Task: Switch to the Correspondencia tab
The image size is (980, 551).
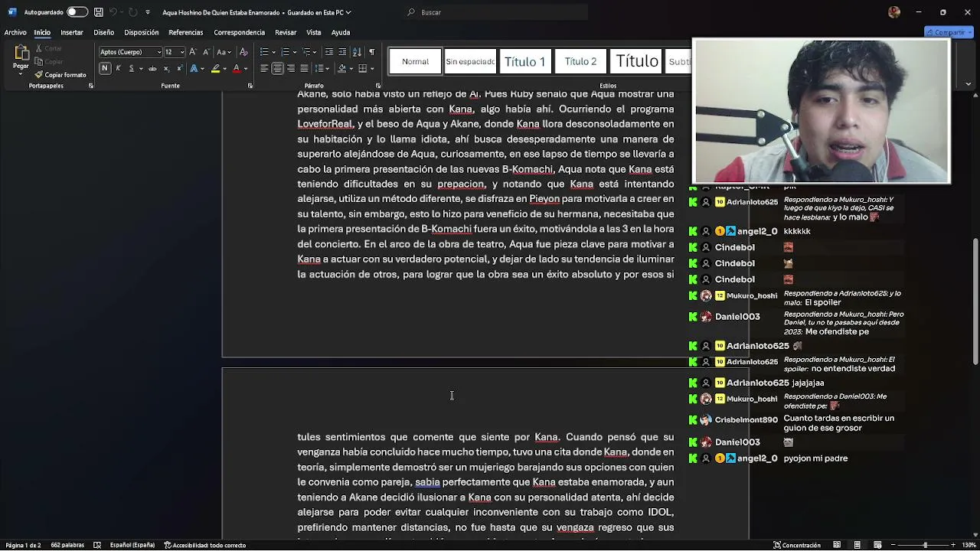Action: [x=240, y=33]
